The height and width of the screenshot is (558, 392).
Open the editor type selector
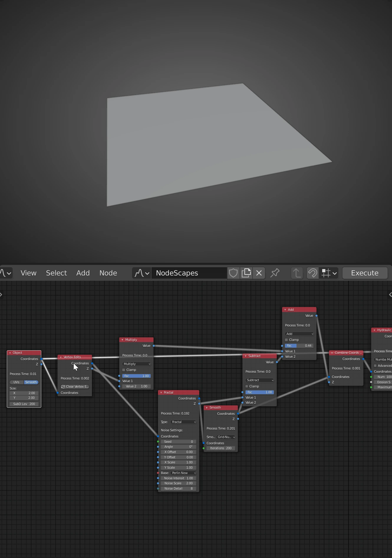(x=6, y=273)
